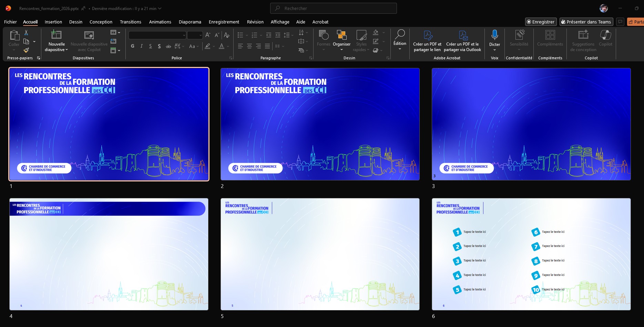The image size is (644, 327).
Task: Open the font name combo box
Action: pyautogui.click(x=157, y=35)
